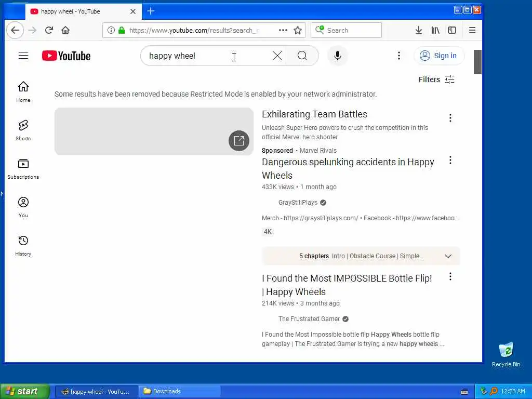Click the on-screen keyboard tray icon
Image resolution: width=532 pixels, height=399 pixels.
(x=464, y=392)
